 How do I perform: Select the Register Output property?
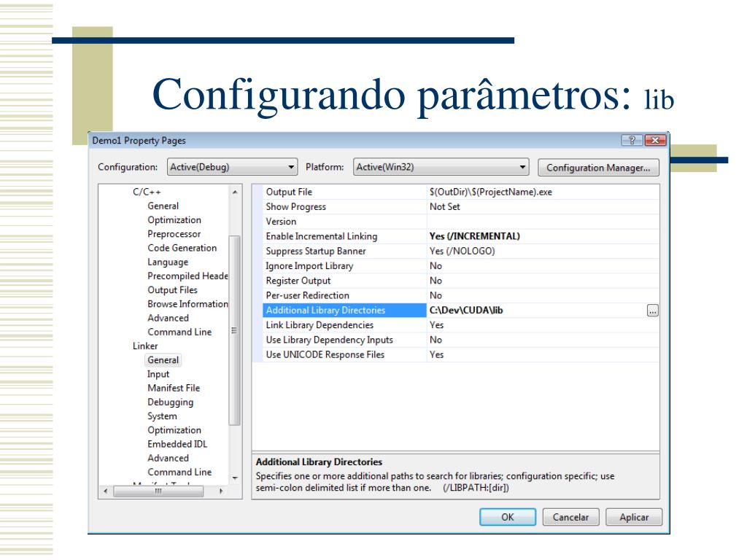pos(298,281)
